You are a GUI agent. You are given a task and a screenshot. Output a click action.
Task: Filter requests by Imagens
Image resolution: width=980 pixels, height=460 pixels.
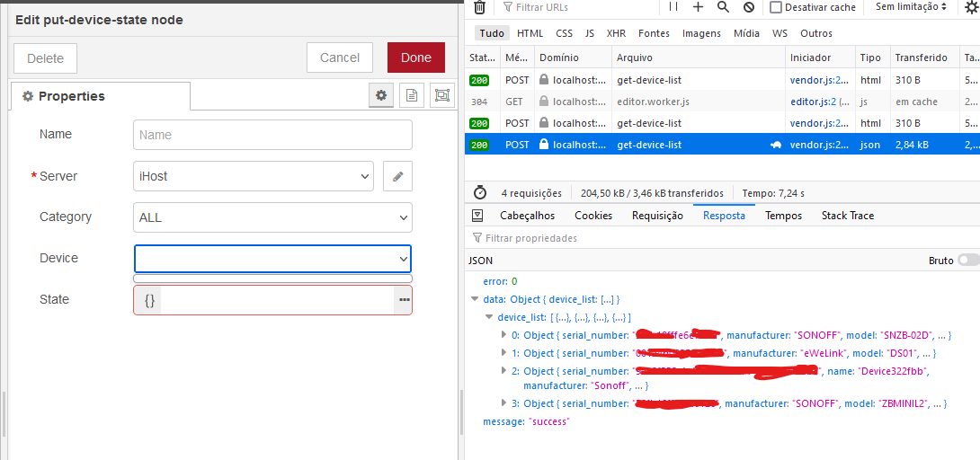point(701,34)
